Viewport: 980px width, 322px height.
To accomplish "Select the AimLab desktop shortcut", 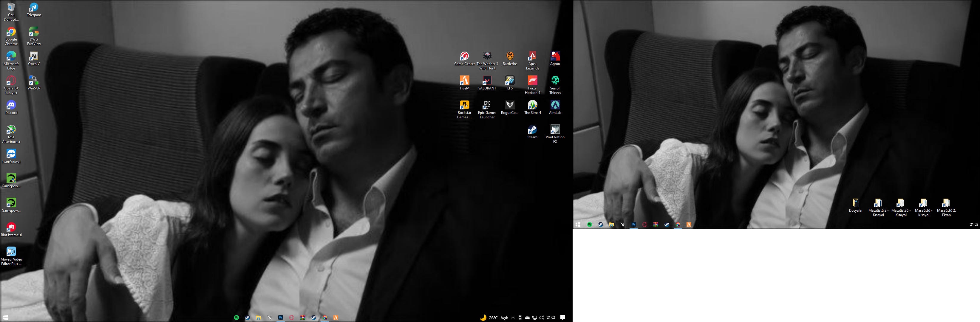I will (555, 108).
